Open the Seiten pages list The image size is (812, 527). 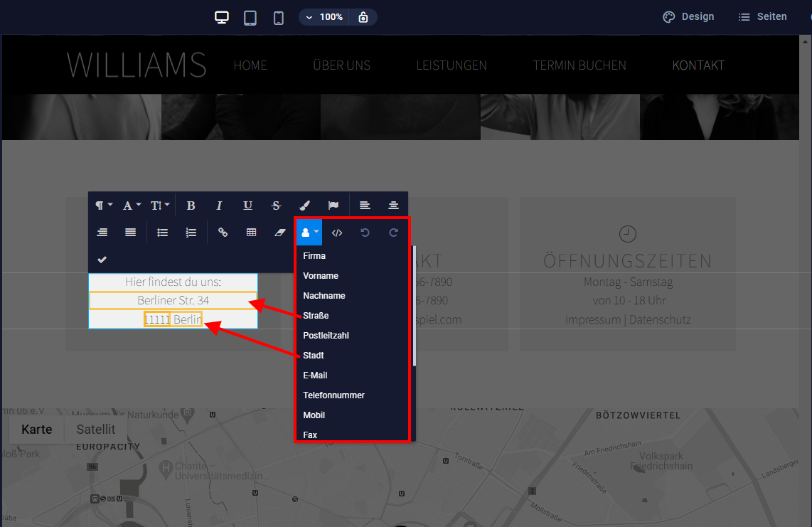click(762, 16)
